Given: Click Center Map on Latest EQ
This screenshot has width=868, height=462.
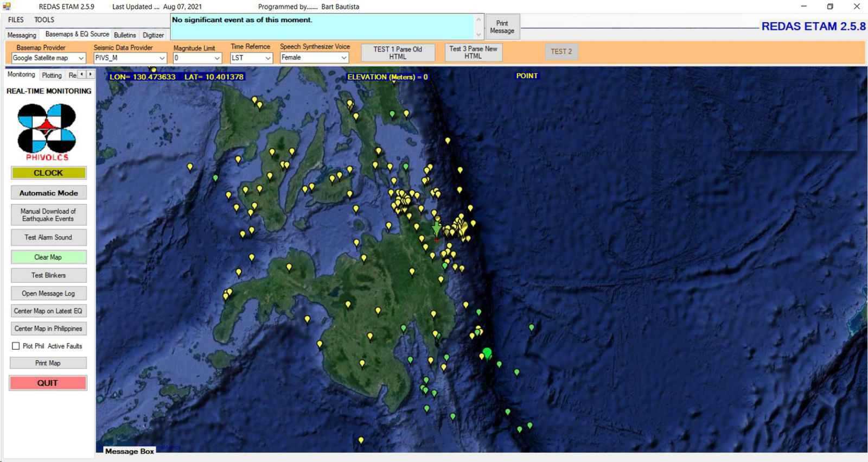Looking at the screenshot, I should pos(48,311).
